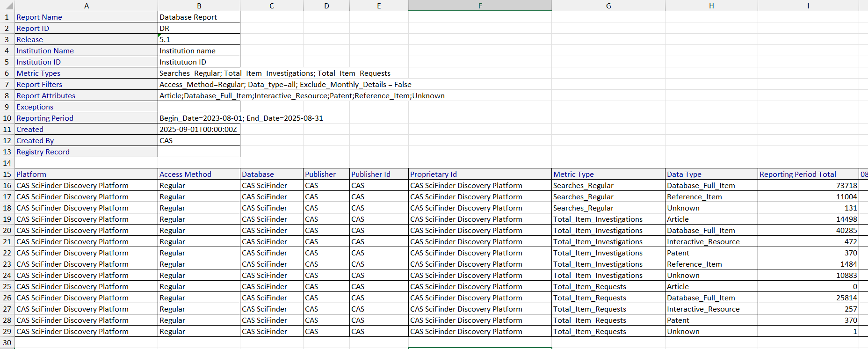Select the Reporting Period Total header cell
868x349 pixels.
click(x=808, y=174)
